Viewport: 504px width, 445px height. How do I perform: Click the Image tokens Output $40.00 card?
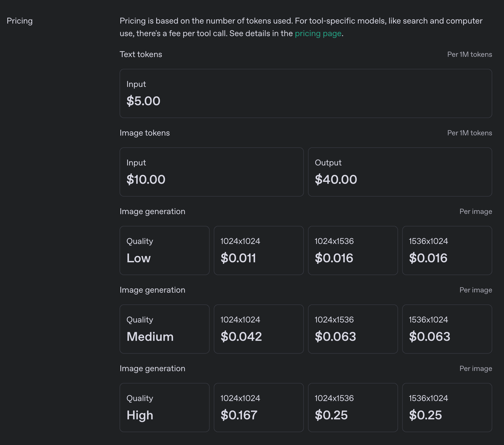coord(400,172)
